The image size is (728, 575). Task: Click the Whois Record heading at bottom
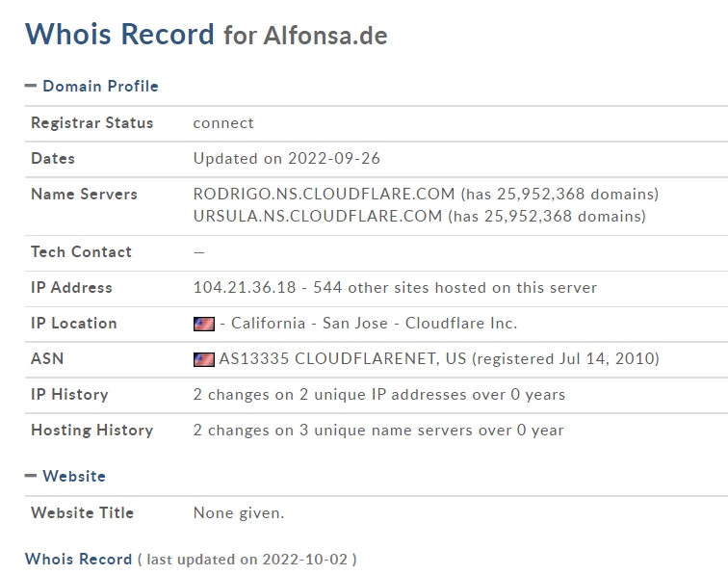(78, 559)
